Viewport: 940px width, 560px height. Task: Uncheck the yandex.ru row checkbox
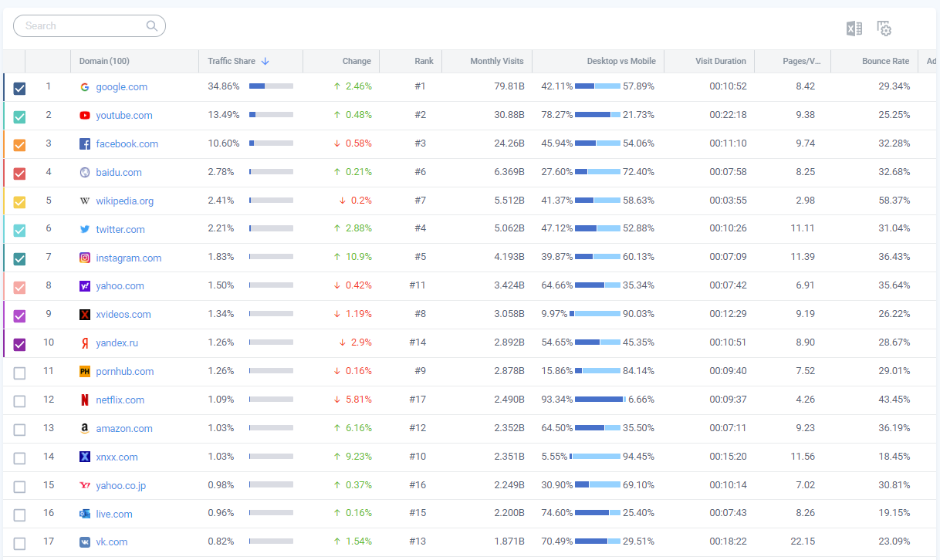click(x=19, y=345)
